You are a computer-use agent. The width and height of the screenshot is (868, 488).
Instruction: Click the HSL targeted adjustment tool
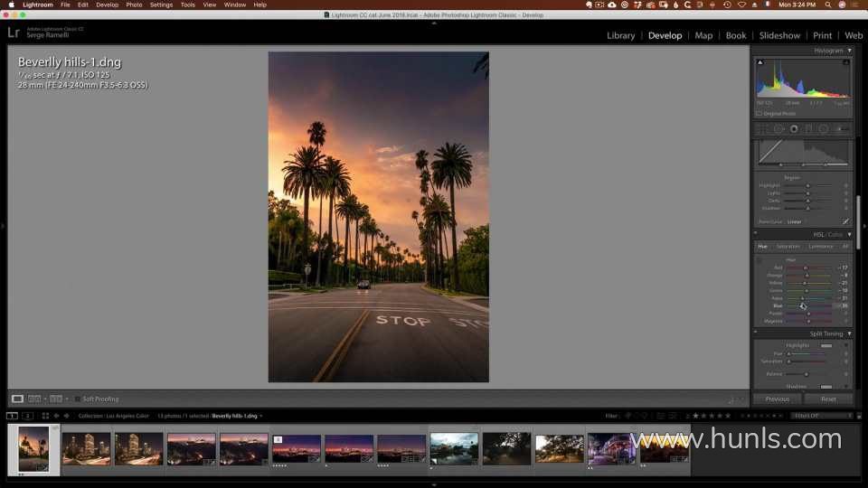pyautogui.click(x=759, y=260)
